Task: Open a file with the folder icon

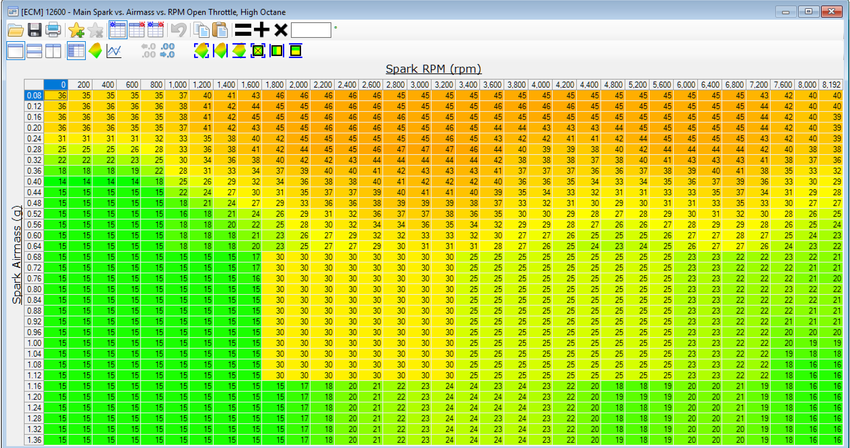Action: (x=15, y=30)
